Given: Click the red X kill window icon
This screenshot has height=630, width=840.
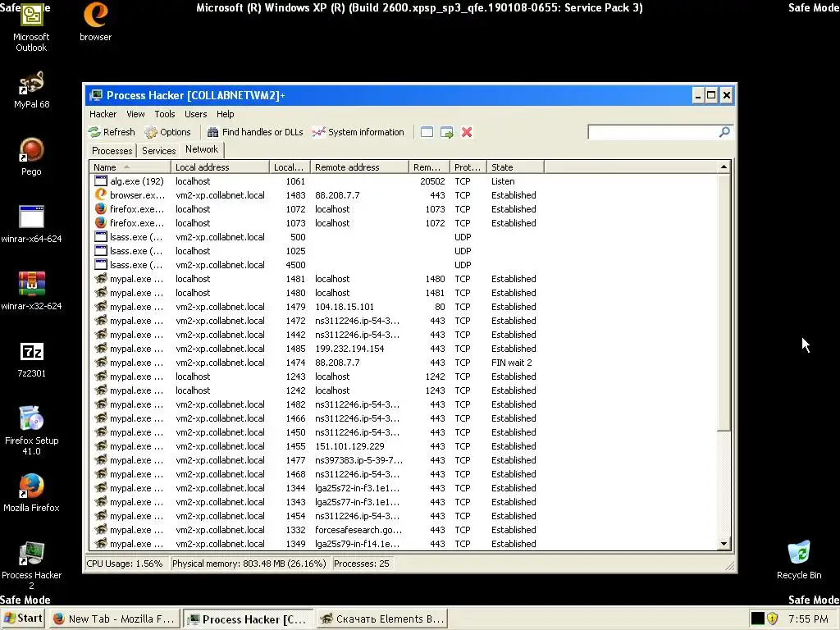Looking at the screenshot, I should 467,132.
